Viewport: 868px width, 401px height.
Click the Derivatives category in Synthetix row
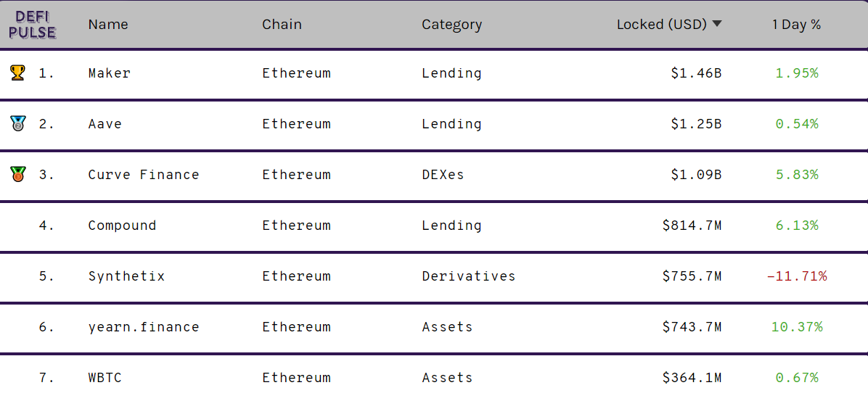pos(468,276)
